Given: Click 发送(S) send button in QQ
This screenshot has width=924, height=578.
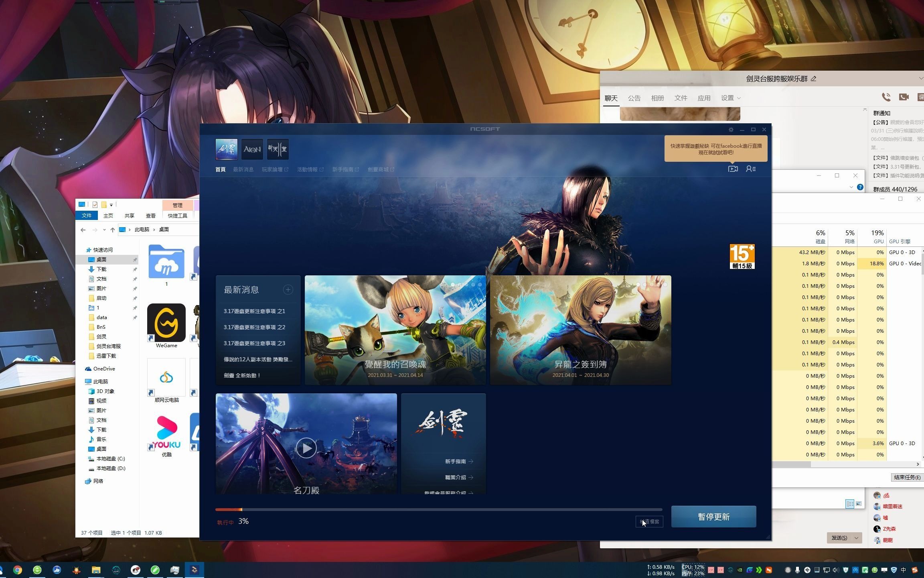Looking at the screenshot, I should pos(839,537).
